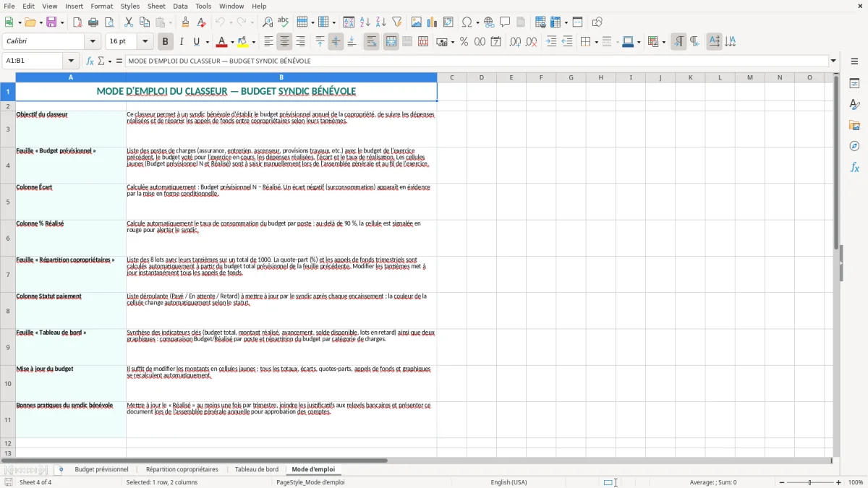Image resolution: width=868 pixels, height=488 pixels.
Task: Toggle Align Right button
Action: [300, 42]
